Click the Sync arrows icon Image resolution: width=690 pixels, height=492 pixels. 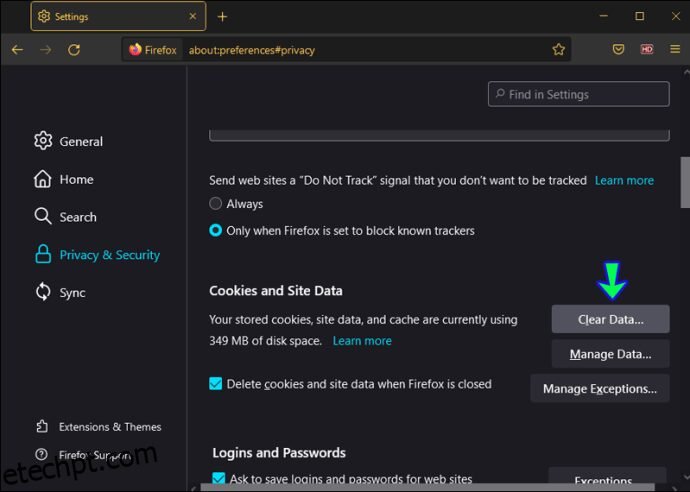point(43,292)
